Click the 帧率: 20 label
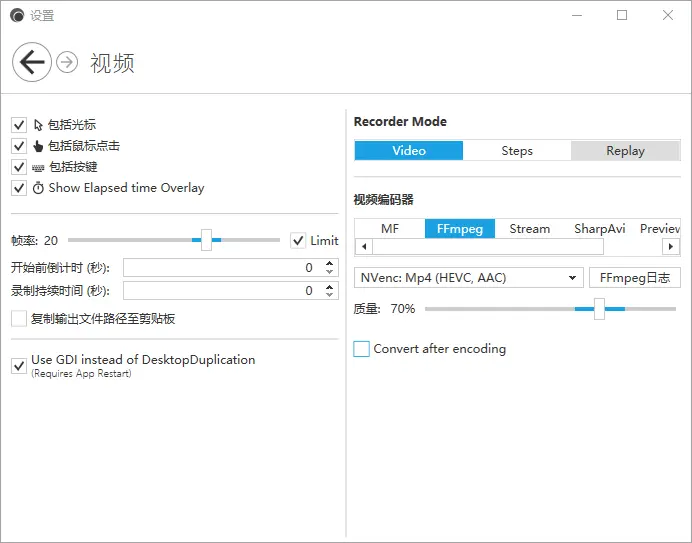 point(34,241)
